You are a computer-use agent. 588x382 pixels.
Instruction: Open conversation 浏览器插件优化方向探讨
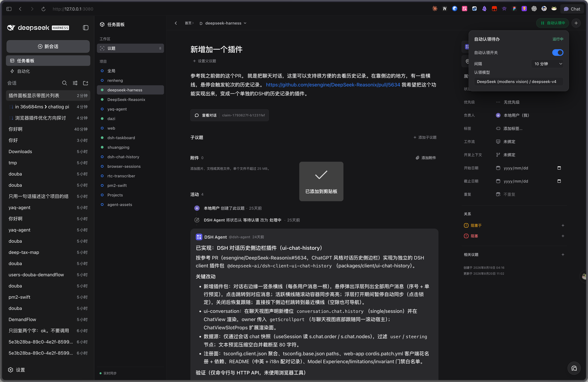tap(48, 118)
